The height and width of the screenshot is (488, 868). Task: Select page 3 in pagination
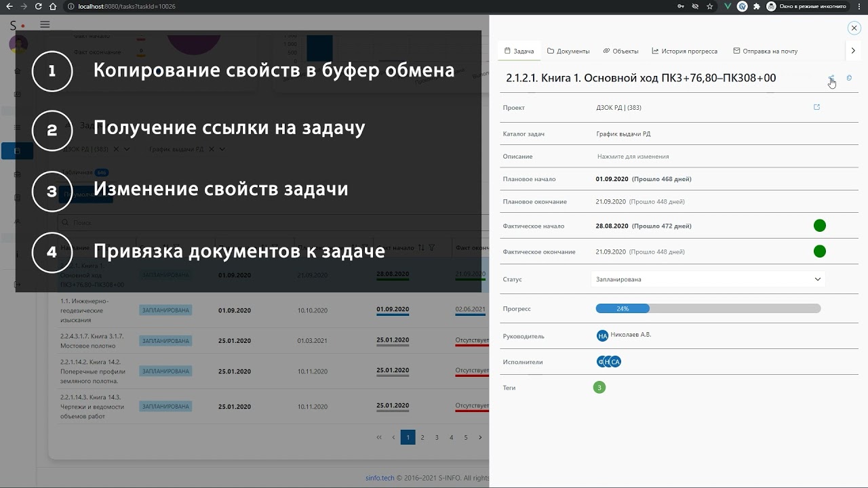pyautogui.click(x=437, y=437)
